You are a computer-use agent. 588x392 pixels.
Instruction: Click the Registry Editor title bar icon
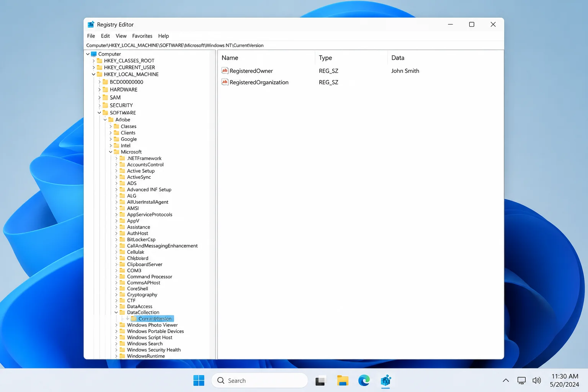pos(91,24)
